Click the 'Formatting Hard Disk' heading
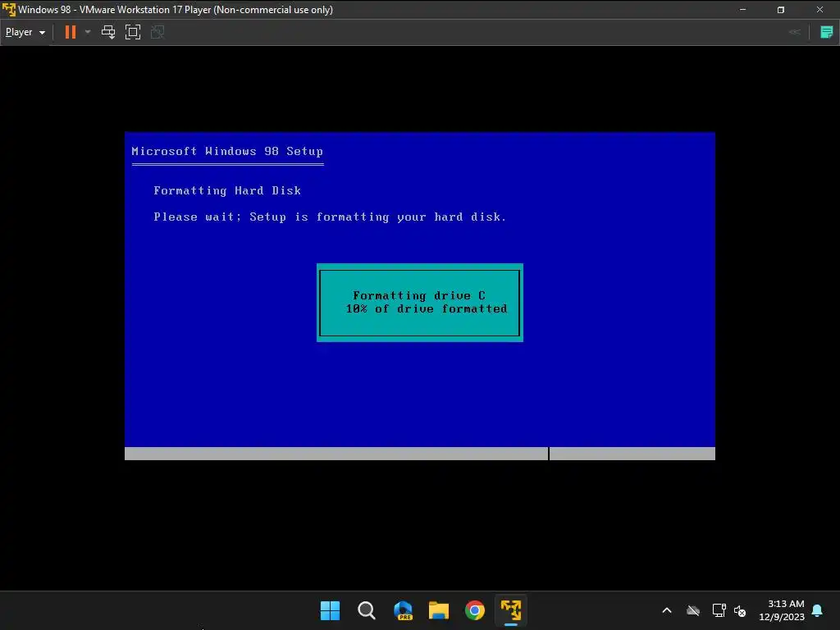 click(x=227, y=190)
